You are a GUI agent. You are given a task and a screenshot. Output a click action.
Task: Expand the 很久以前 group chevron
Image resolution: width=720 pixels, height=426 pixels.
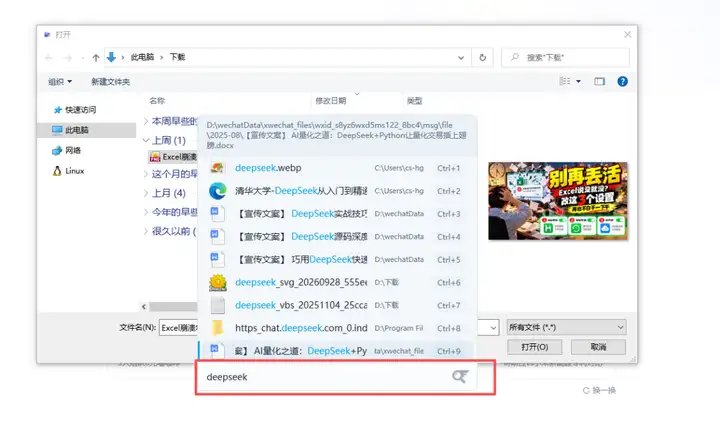tap(146, 231)
